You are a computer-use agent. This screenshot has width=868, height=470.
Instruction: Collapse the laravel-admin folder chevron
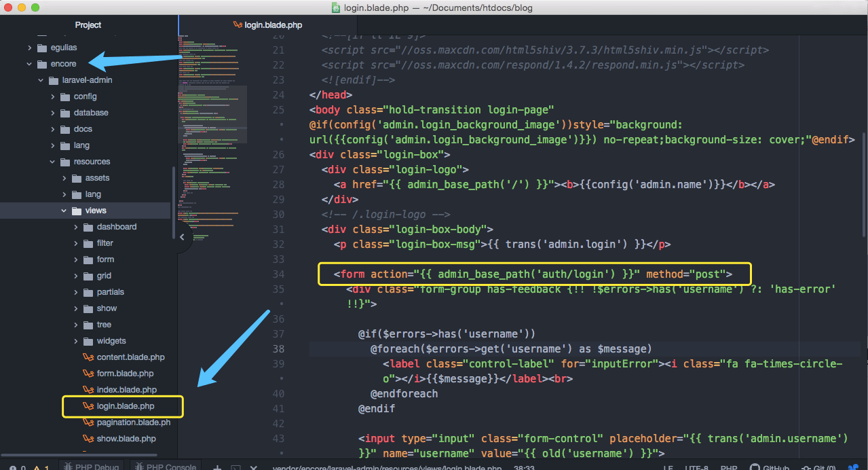[41, 80]
